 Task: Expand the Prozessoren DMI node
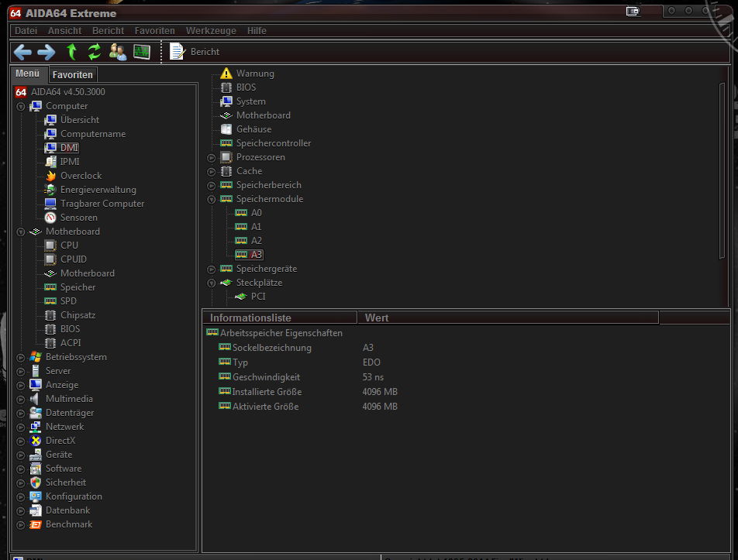click(212, 158)
